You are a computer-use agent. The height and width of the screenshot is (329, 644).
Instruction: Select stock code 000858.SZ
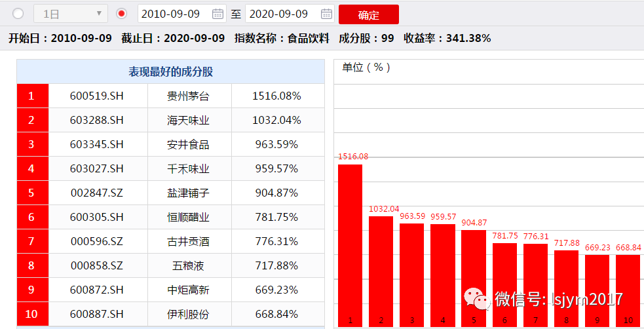(x=96, y=265)
